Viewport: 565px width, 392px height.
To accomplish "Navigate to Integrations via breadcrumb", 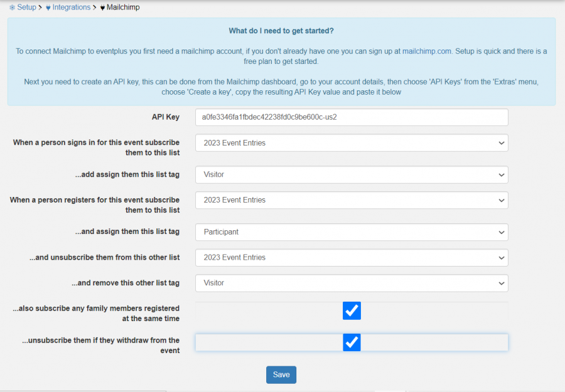I will tap(71, 7).
